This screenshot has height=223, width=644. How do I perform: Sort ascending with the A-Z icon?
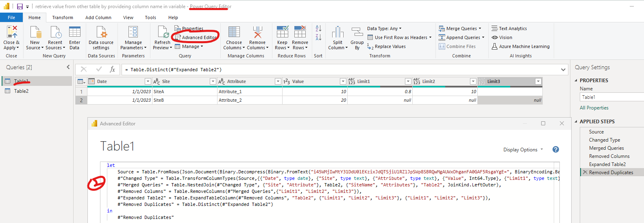tap(318, 28)
